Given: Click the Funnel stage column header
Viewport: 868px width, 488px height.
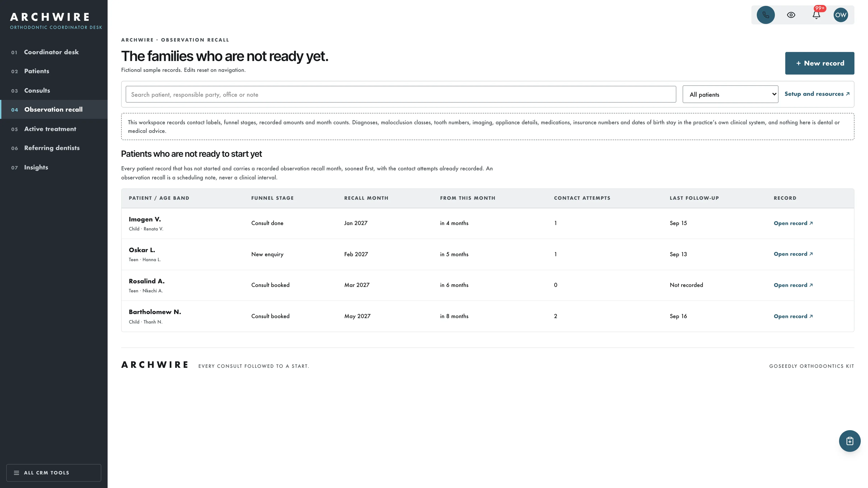Looking at the screenshot, I should point(272,198).
